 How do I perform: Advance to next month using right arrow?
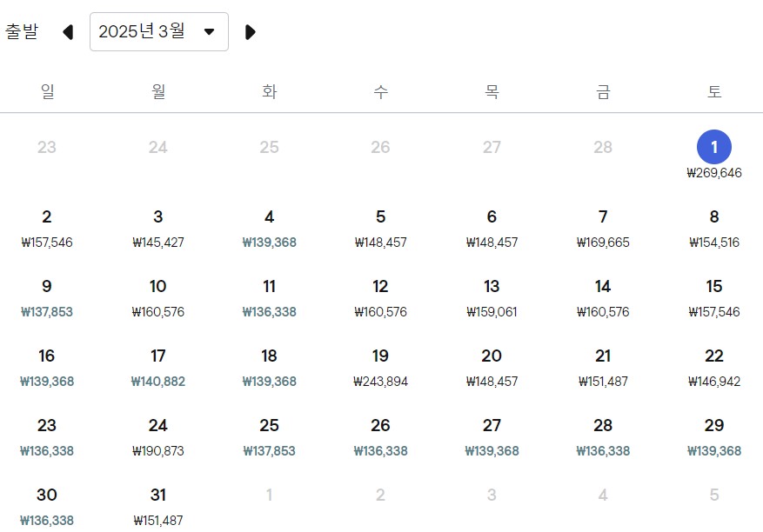pyautogui.click(x=251, y=30)
